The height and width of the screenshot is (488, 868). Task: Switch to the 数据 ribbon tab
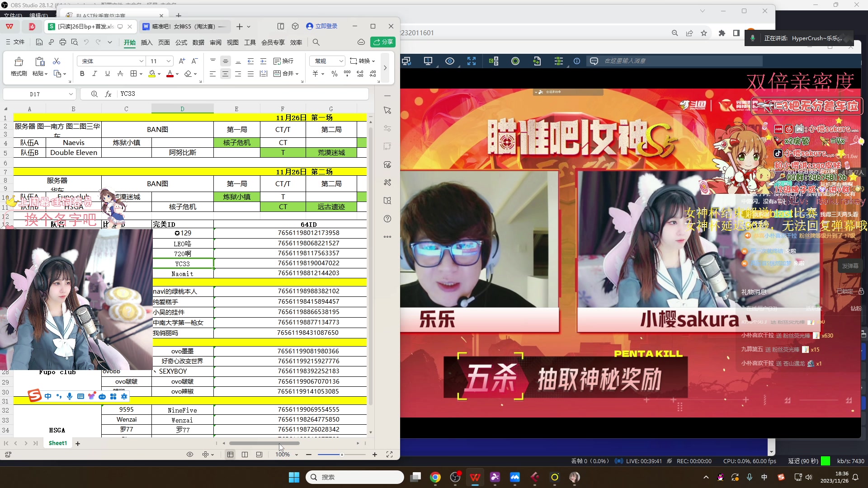point(198,42)
